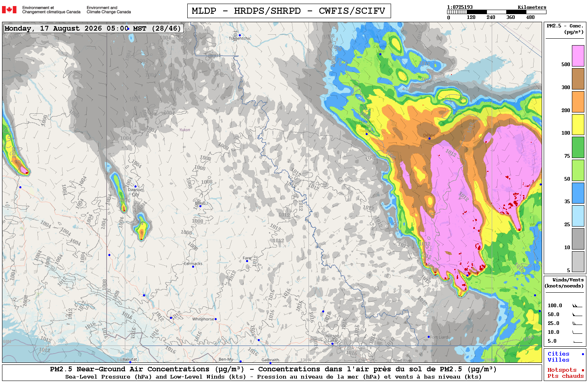The width and height of the screenshot is (588, 383).
Task: Click the 10.0 knots wind barb symbol
Action: click(577, 332)
